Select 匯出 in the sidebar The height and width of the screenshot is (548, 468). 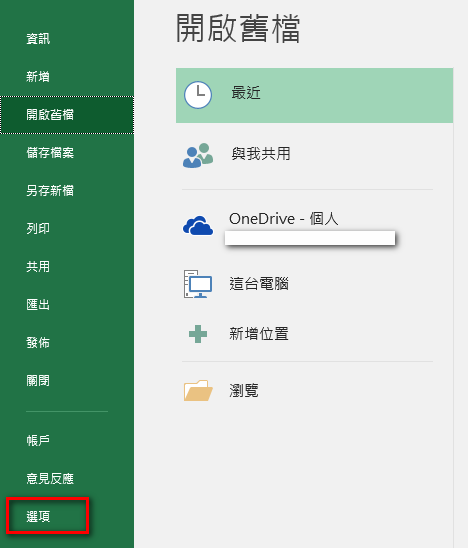(38, 305)
